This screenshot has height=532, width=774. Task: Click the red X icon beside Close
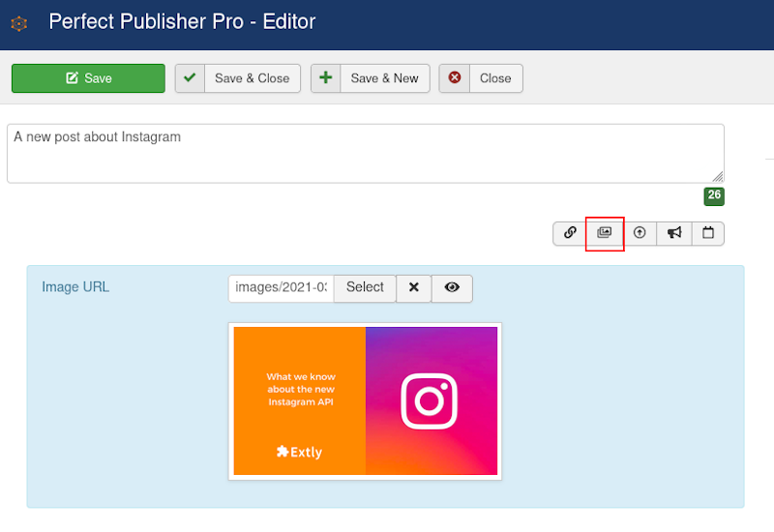(x=455, y=77)
